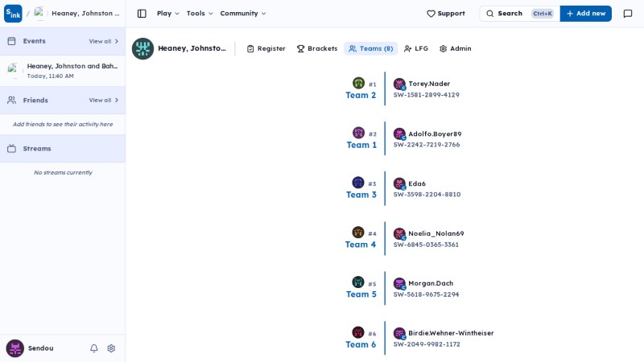Click the Add new button
The width and height of the screenshot is (644, 362).
pyautogui.click(x=586, y=14)
